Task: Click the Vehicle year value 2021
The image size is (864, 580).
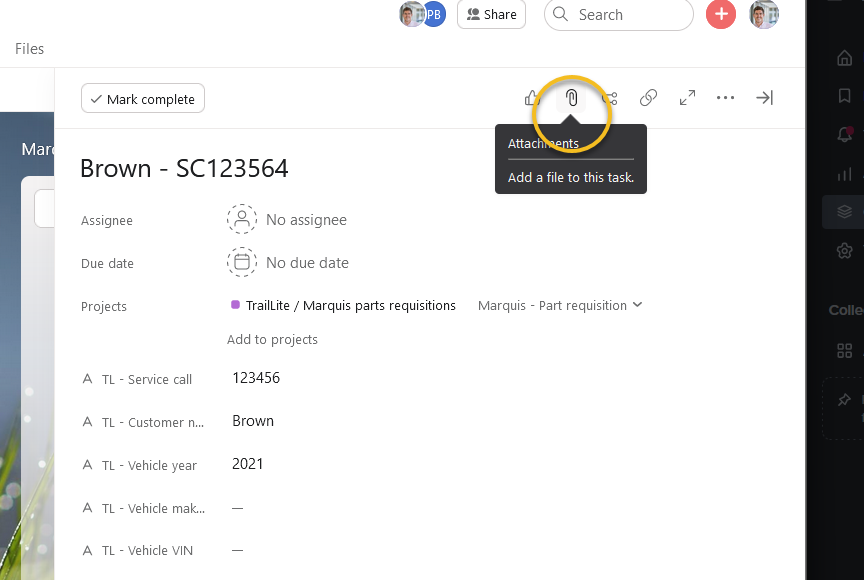Action: point(247,464)
